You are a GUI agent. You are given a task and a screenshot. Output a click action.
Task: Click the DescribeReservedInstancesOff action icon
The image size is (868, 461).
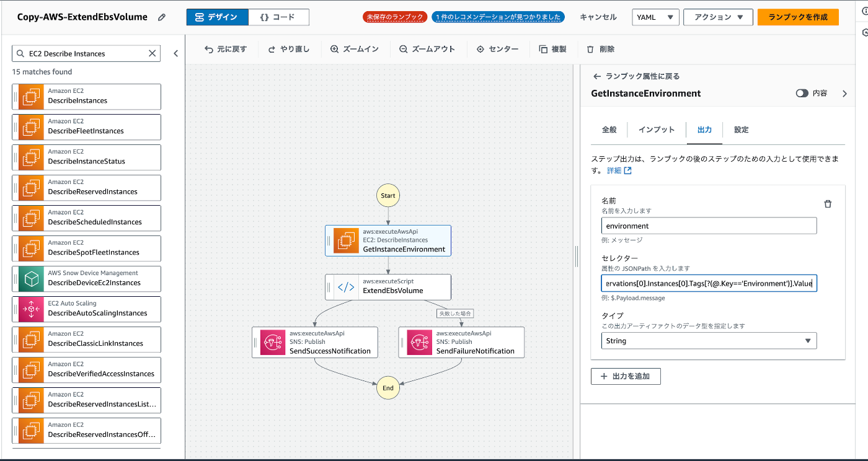click(31, 431)
